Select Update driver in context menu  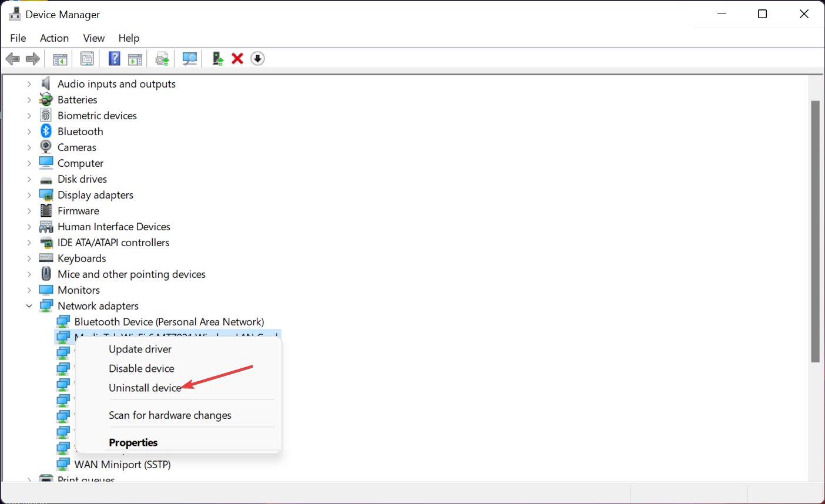[x=140, y=349]
